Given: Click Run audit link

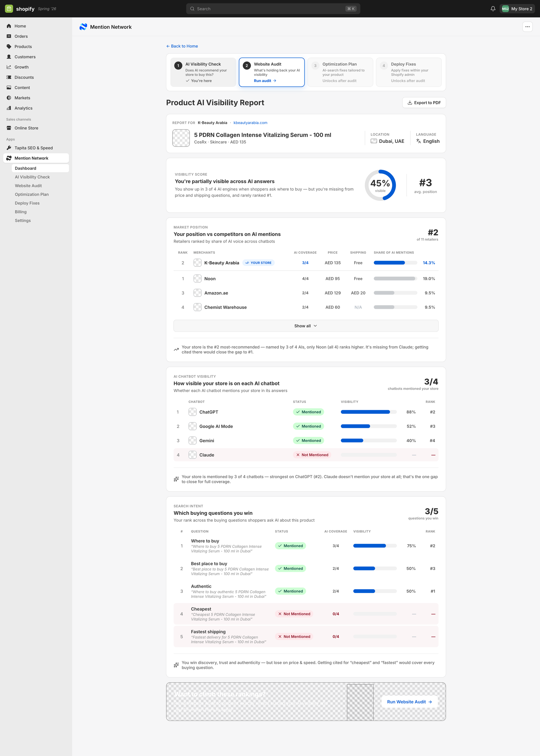Looking at the screenshot, I should click(265, 81).
